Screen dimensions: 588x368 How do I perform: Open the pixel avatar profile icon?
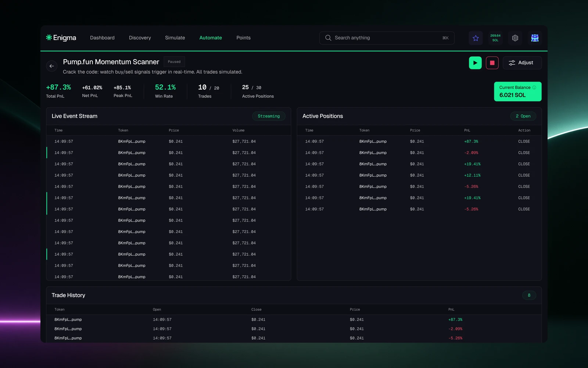[x=535, y=38]
